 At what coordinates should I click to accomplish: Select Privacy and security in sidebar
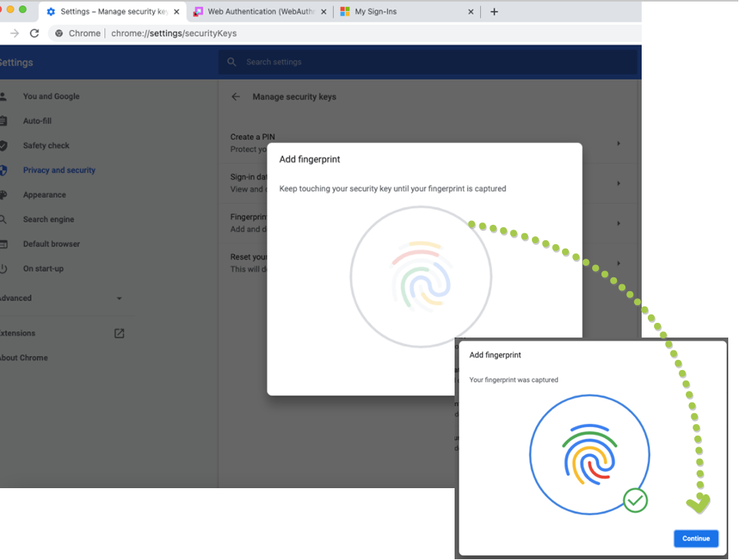coord(59,170)
